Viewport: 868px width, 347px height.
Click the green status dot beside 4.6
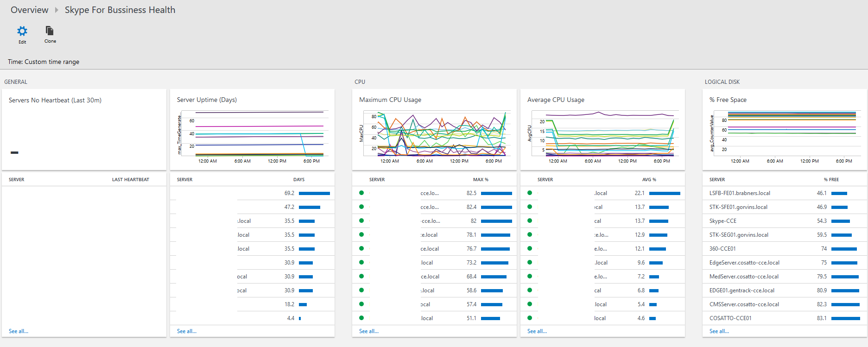(530, 318)
